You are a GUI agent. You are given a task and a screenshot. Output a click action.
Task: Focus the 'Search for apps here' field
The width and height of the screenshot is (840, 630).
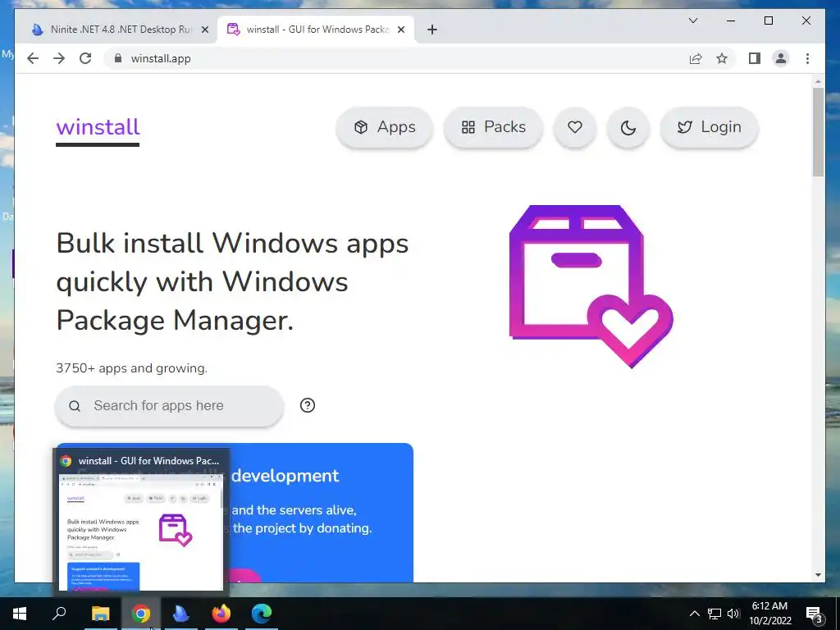click(x=169, y=406)
